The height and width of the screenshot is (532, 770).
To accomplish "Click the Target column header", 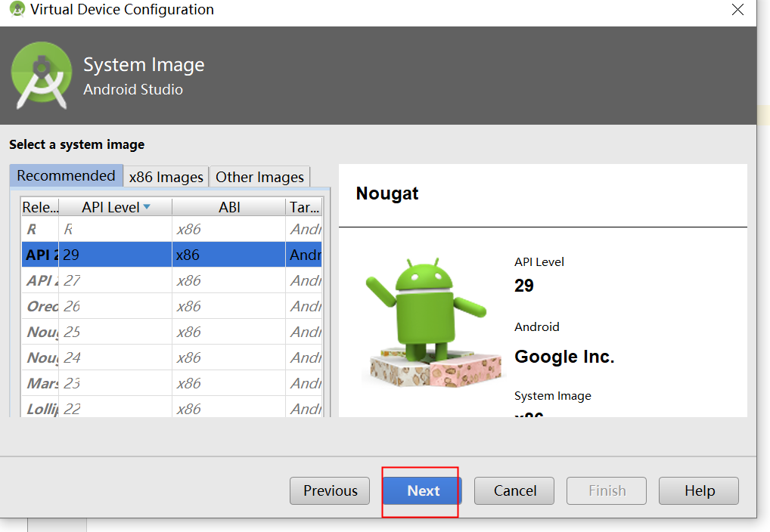I will tap(304, 207).
